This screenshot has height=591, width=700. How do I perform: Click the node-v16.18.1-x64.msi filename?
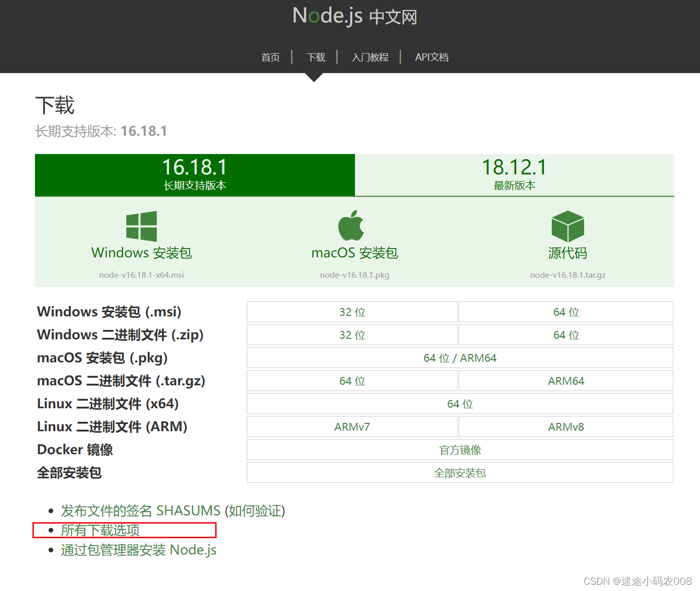click(141, 275)
